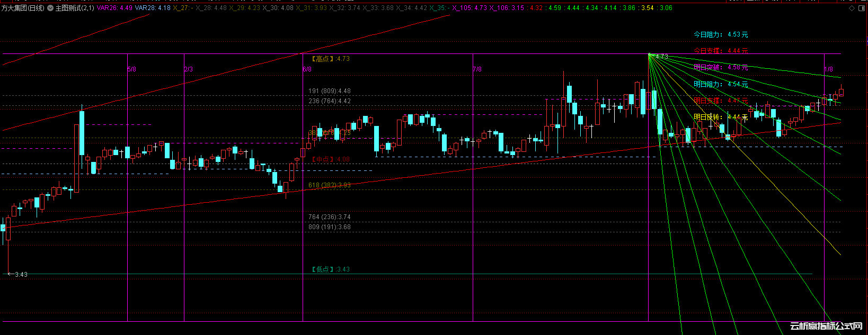The image size is (868, 335).
Task: Click the 方大集团(日线) chart title
Action: pos(23,8)
